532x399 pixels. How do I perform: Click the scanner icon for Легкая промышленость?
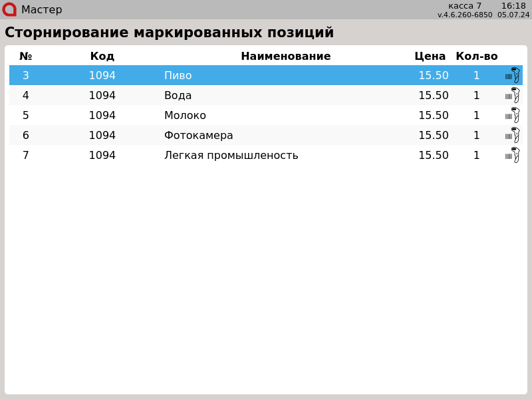(x=512, y=155)
